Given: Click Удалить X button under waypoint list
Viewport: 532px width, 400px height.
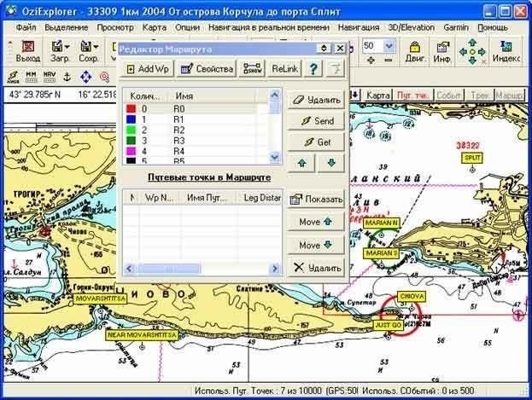Looking at the screenshot, I should (316, 268).
